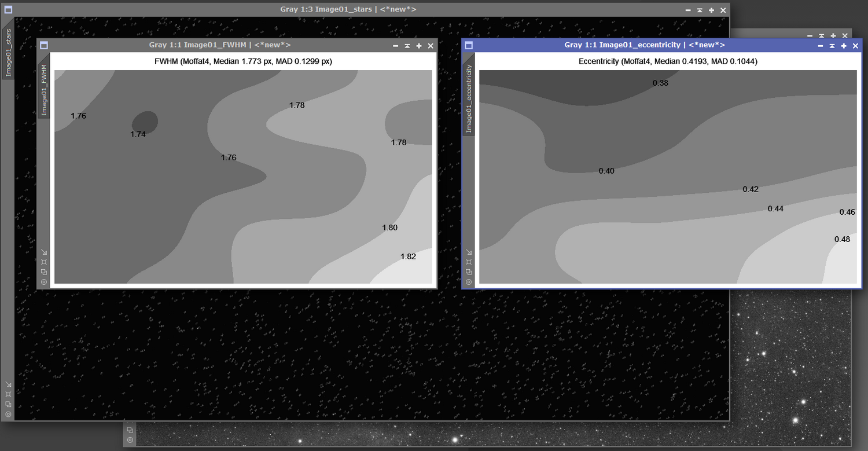Select the fit-view icon in the FWHM window corner
Image resolution: width=868 pixels, height=451 pixels.
[x=43, y=261]
